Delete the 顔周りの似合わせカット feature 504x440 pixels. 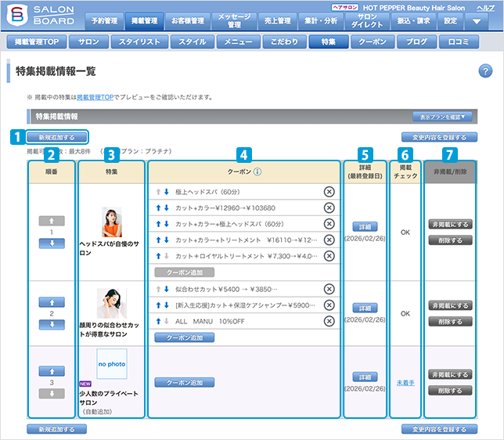pos(450,321)
